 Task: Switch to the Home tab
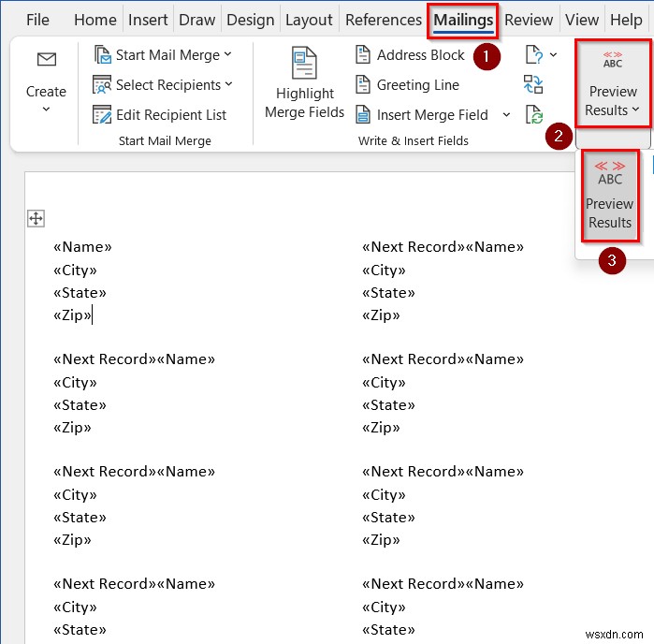click(x=95, y=20)
